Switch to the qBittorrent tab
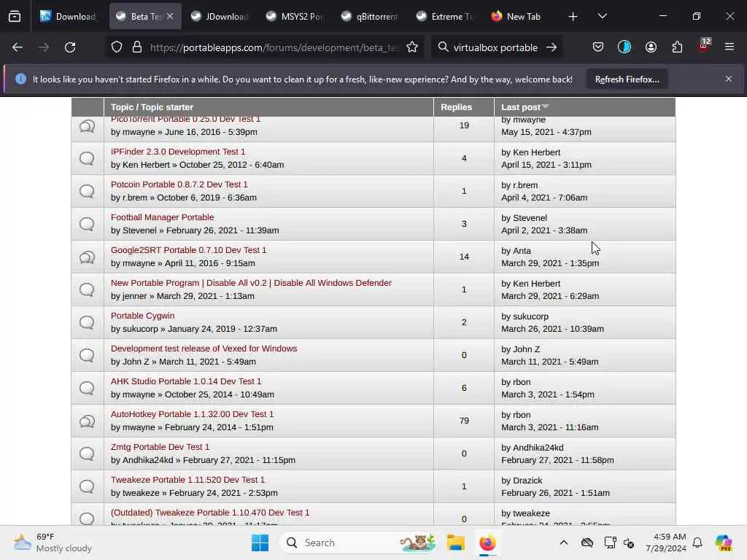The image size is (747, 560). click(371, 16)
